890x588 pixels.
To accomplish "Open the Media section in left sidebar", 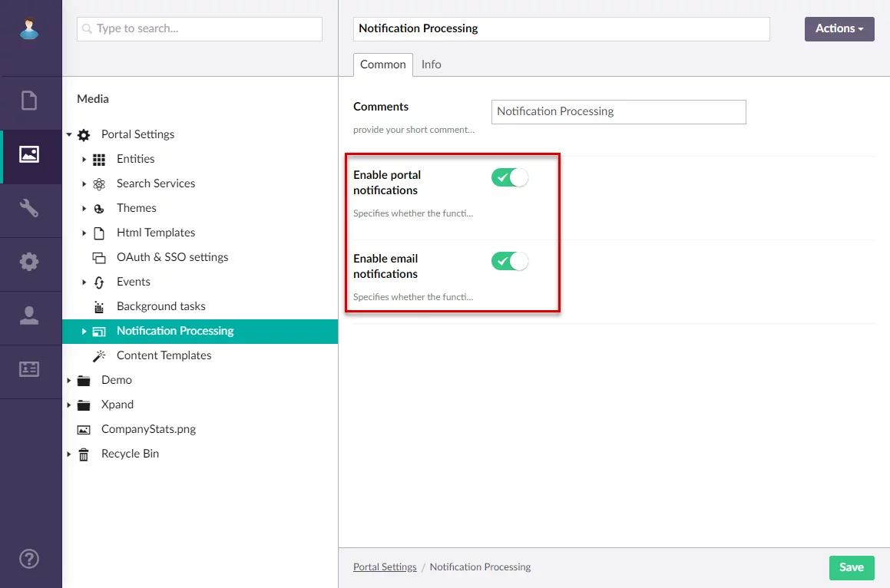I will [29, 154].
